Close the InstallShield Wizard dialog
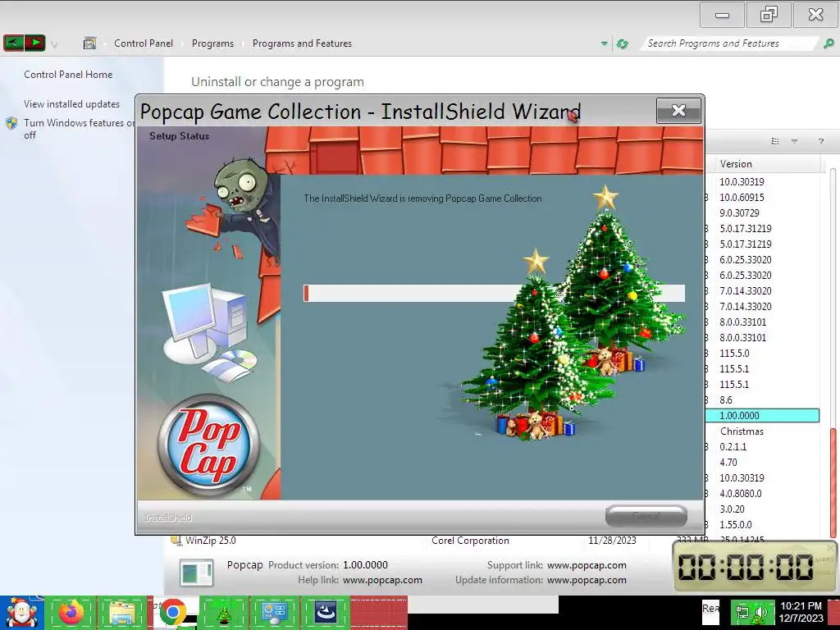This screenshot has width=840, height=630. [678, 111]
